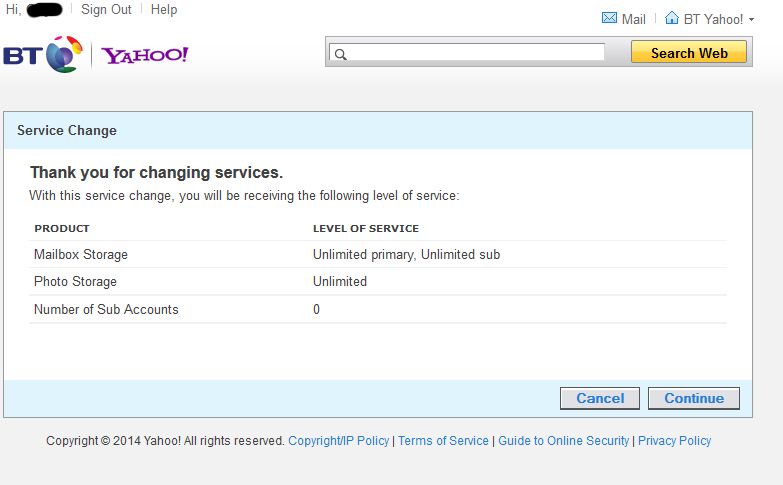Open the Mail text link
783x485 pixels.
click(x=634, y=19)
